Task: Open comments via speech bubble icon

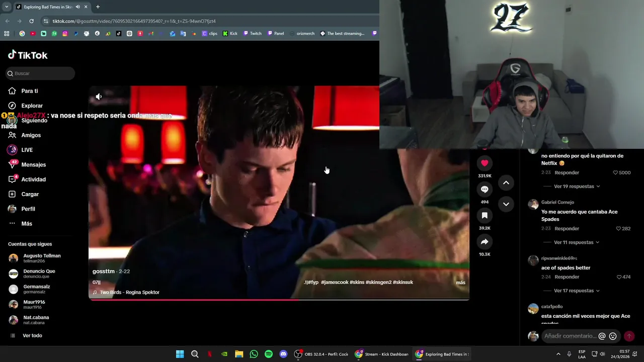Action: point(485,189)
